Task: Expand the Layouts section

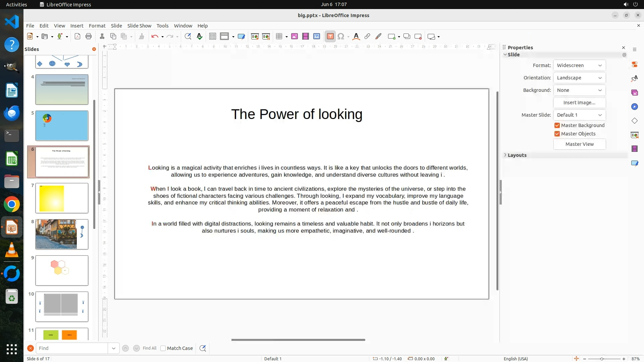Action: pyautogui.click(x=517, y=155)
